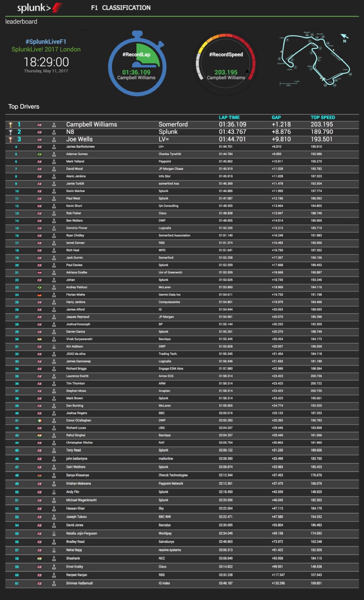Viewport: 364px width, 600px height.
Task: Select Laurence Everitt driver name
Action: pos(77,376)
